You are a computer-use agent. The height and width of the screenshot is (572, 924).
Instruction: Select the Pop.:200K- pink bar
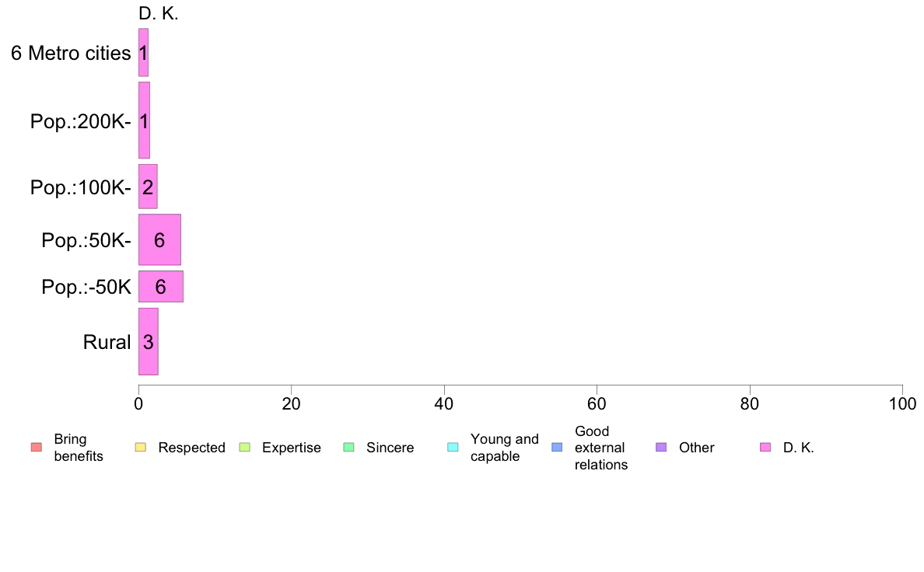(145, 120)
